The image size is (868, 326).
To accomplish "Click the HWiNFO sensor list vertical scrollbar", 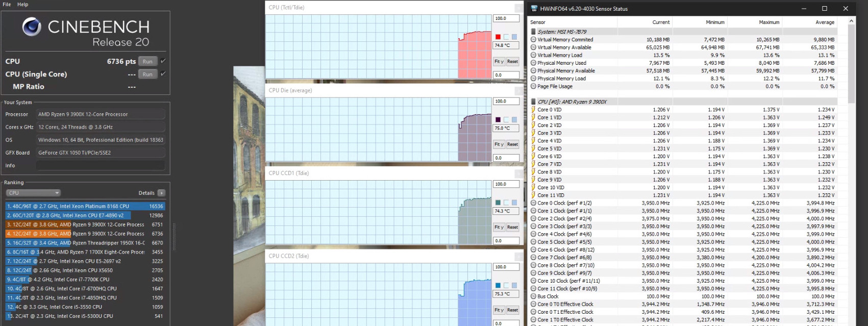I will coord(851,64).
